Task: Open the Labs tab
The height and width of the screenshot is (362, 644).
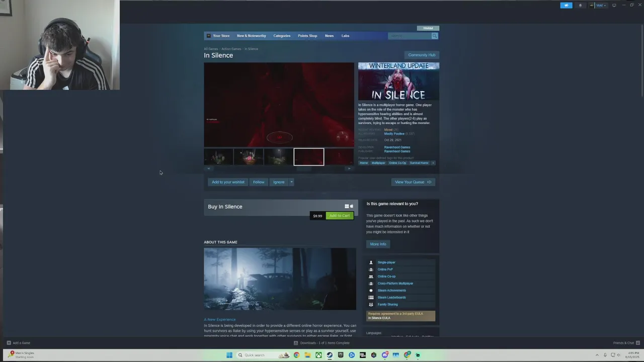Action: coord(345,36)
